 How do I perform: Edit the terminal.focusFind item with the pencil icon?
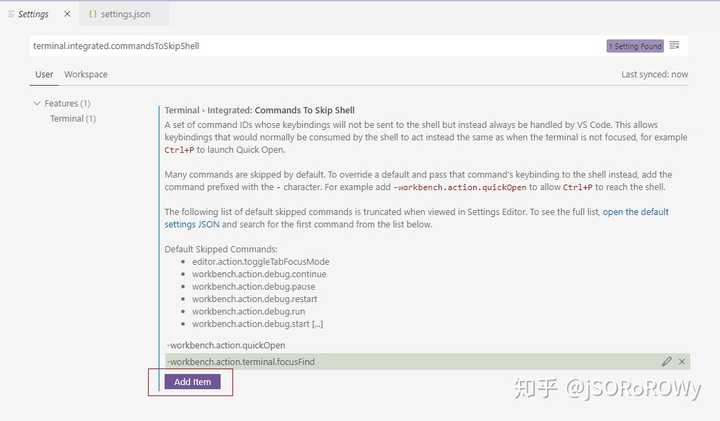click(667, 361)
